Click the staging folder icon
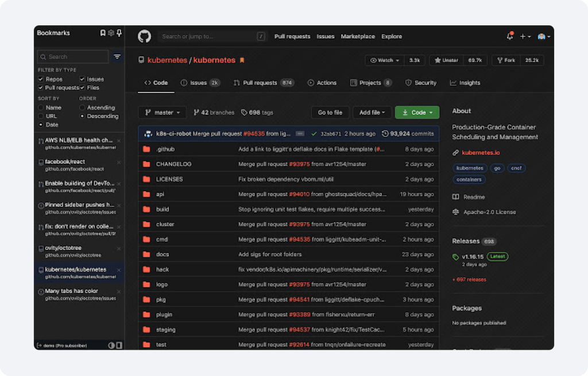 146,330
